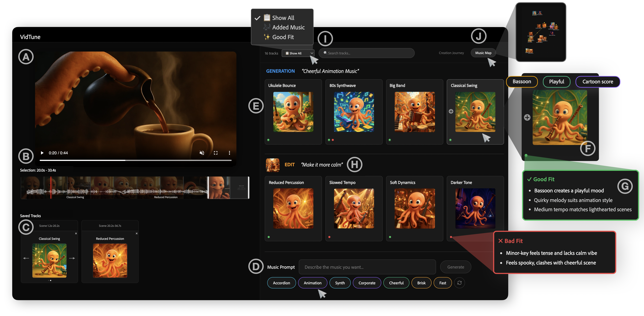Enable the Cheerful mood tag
Viewport: 644px width, 316px height.
(x=396, y=283)
